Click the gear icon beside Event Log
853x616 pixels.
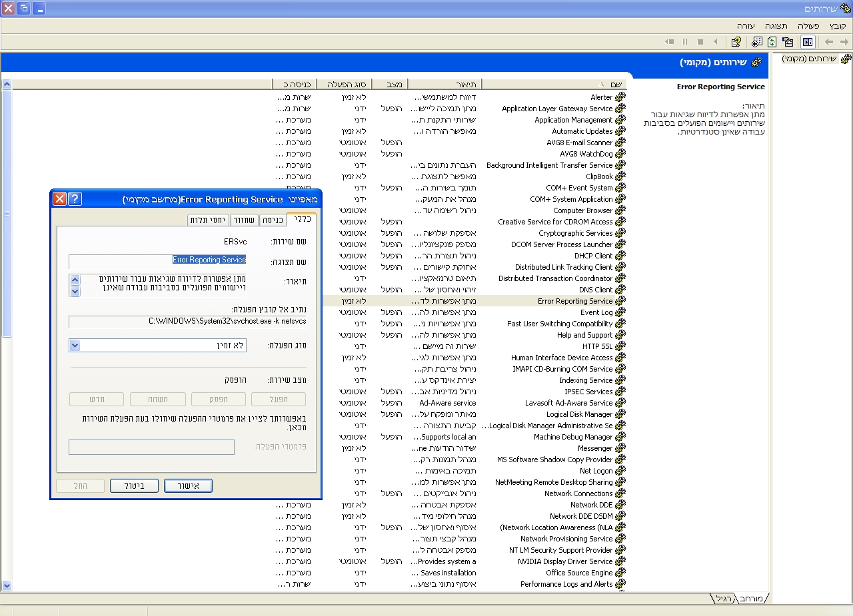click(620, 312)
